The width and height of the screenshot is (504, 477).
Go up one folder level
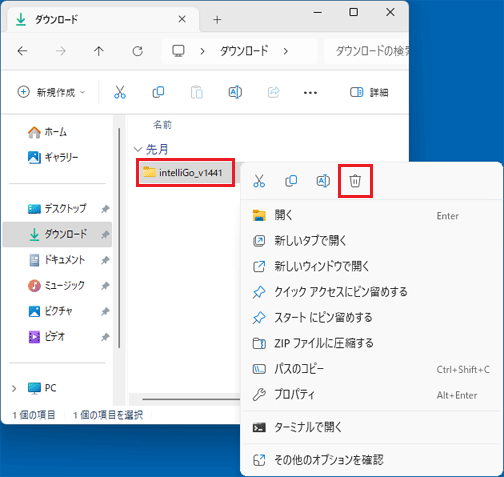click(99, 51)
